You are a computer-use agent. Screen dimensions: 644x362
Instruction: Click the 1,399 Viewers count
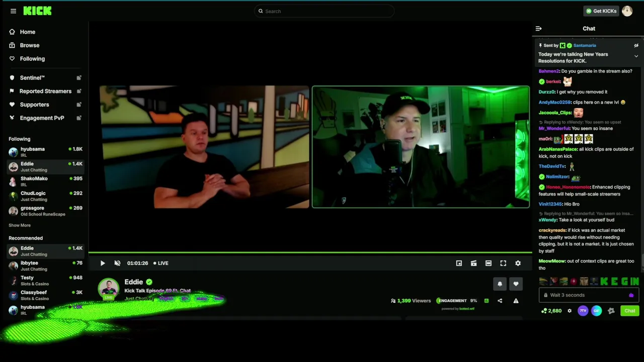pos(411,301)
